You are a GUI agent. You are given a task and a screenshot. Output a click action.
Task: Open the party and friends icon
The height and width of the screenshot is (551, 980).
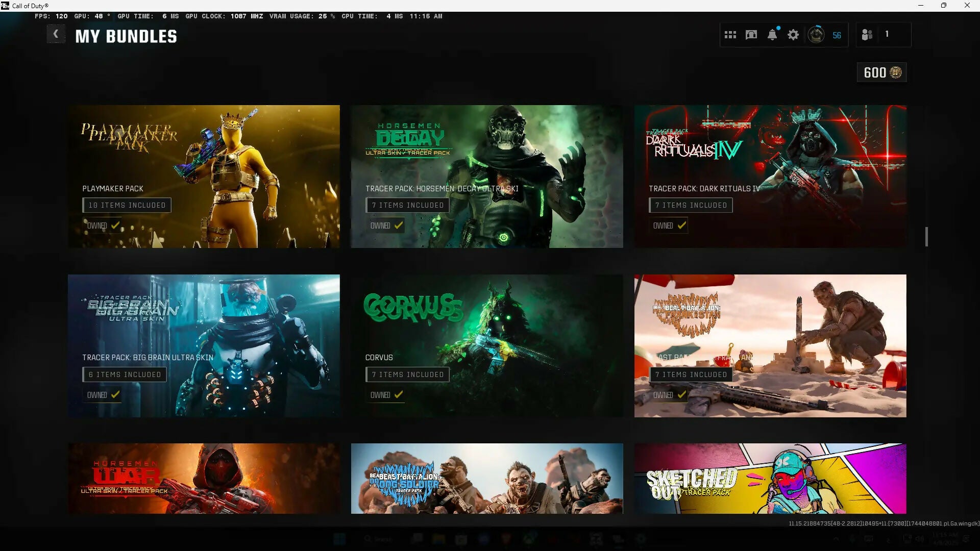pos(867,35)
